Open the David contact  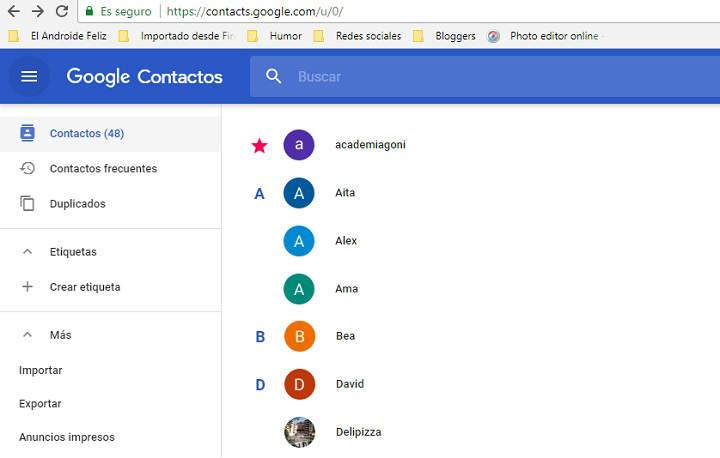click(350, 384)
